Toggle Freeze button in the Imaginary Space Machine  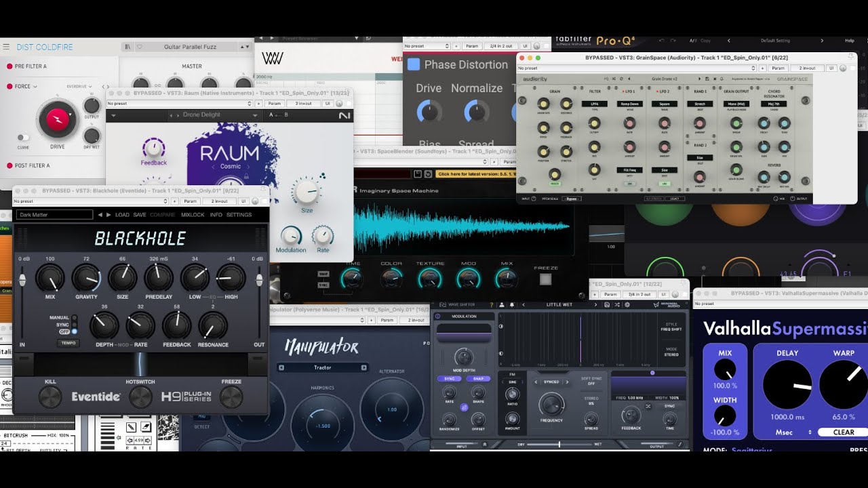click(545, 279)
